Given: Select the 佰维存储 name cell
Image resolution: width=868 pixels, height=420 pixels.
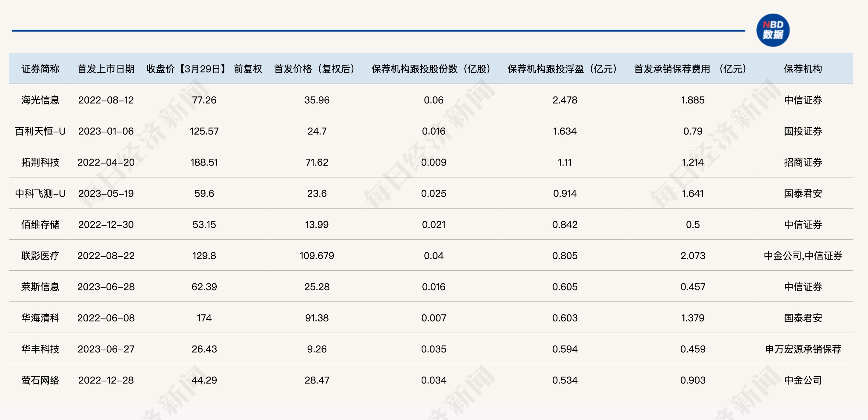Looking at the screenshot, I should point(40,225).
